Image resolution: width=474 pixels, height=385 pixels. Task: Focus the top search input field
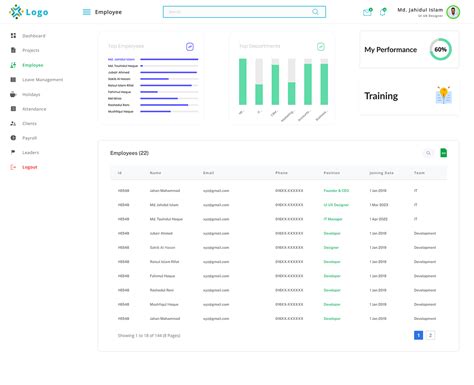[x=244, y=12]
